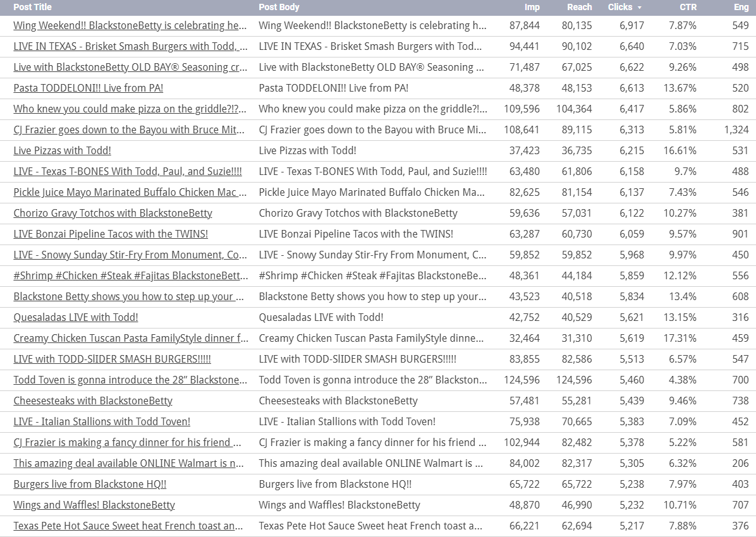Sort table by Reach column header
This screenshot has width=756, height=537.
click(x=579, y=7)
